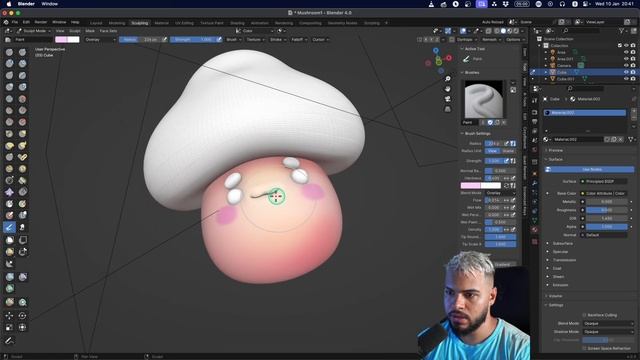
Task: Open the Stroke dropdown
Action: click(x=278, y=40)
